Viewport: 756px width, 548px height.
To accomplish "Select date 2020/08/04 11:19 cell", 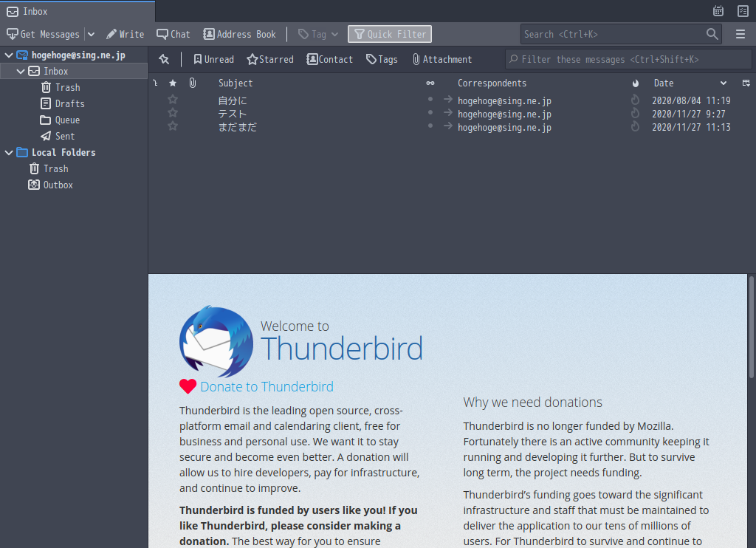I will pyautogui.click(x=691, y=100).
